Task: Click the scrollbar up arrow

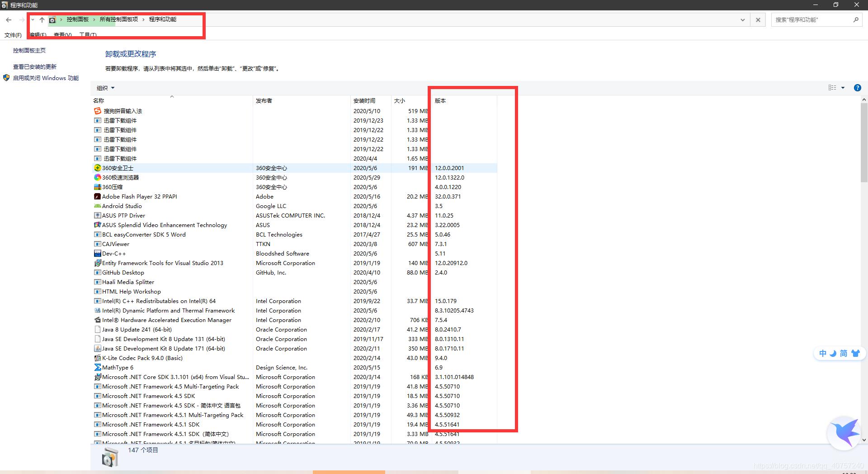Action: pos(864,99)
